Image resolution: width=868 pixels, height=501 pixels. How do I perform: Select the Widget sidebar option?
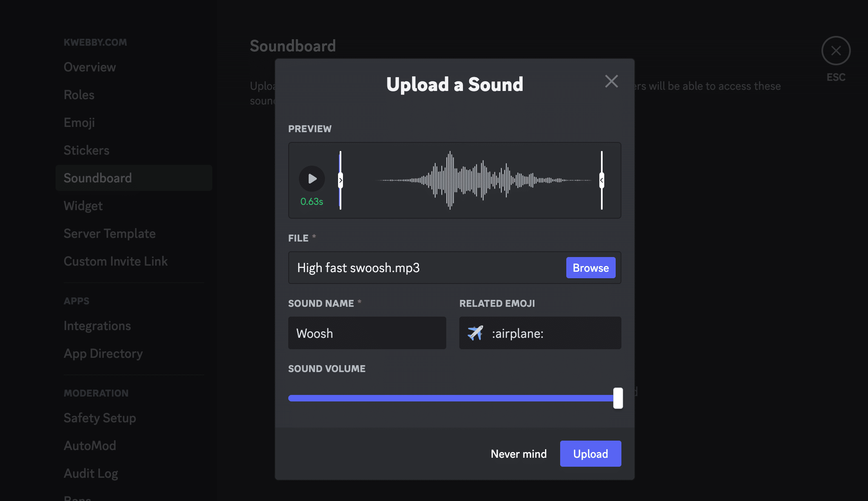[x=83, y=205]
